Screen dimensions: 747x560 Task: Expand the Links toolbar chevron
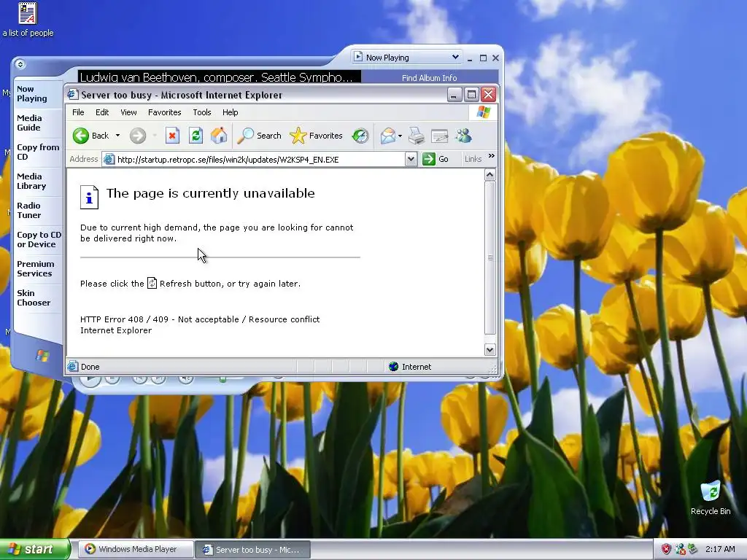pos(491,156)
